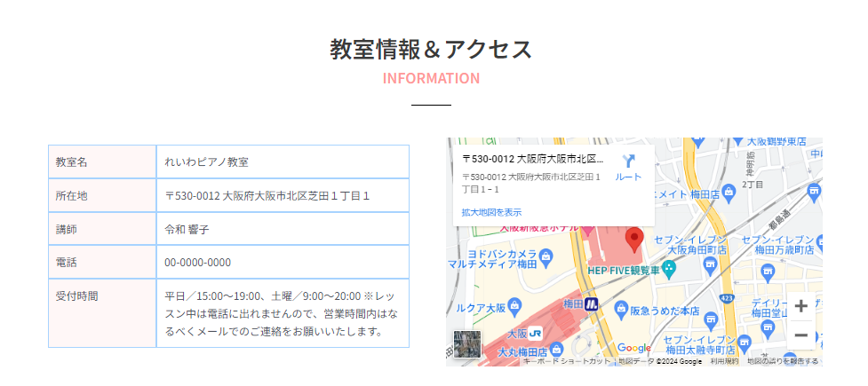The image size is (868, 386).
Task: Select the Daimaru Umeda store shopping icon
Action: point(557,350)
